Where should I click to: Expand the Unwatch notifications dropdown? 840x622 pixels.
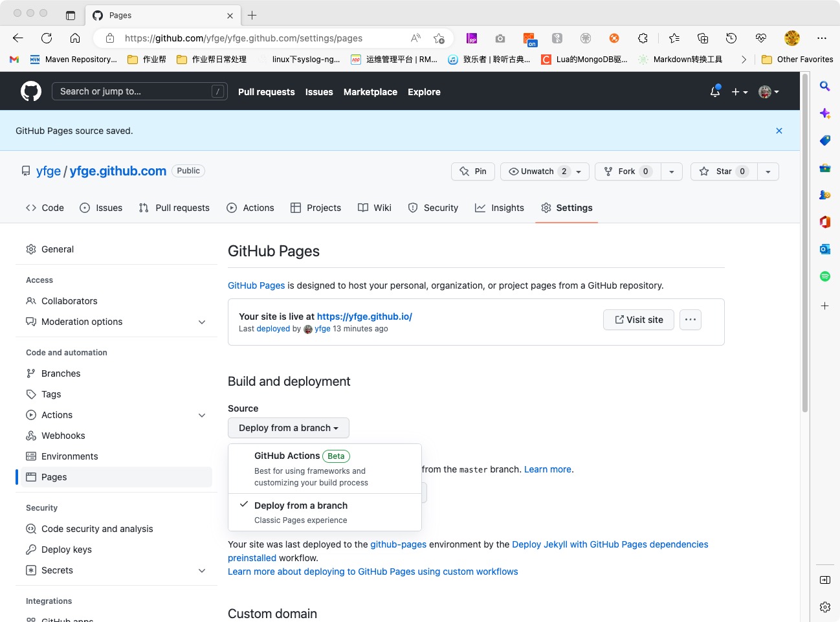pos(545,172)
